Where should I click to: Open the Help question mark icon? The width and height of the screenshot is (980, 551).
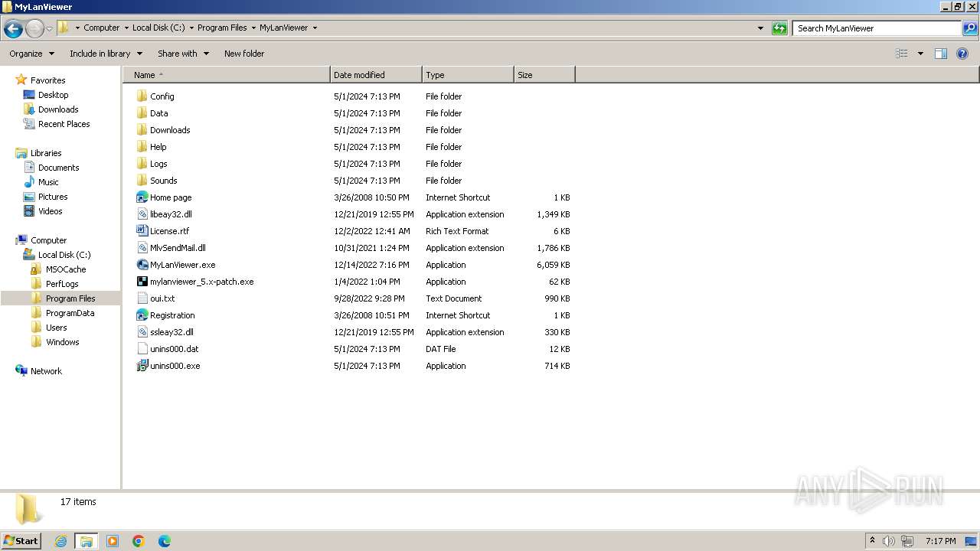pos(962,54)
